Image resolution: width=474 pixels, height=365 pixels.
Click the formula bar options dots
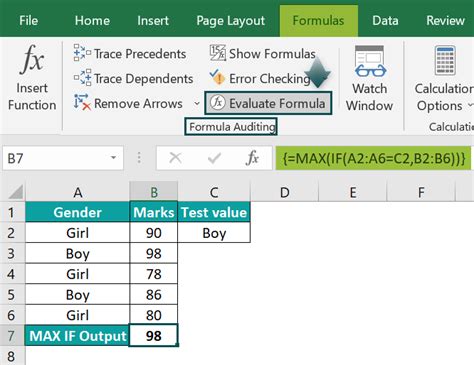(x=139, y=158)
